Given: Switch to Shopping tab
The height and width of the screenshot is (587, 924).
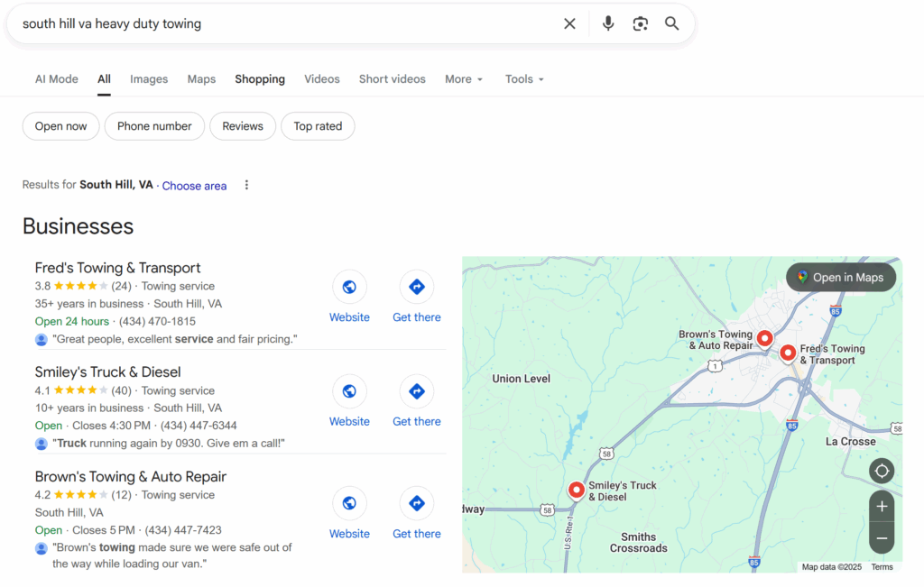Looking at the screenshot, I should (x=260, y=78).
